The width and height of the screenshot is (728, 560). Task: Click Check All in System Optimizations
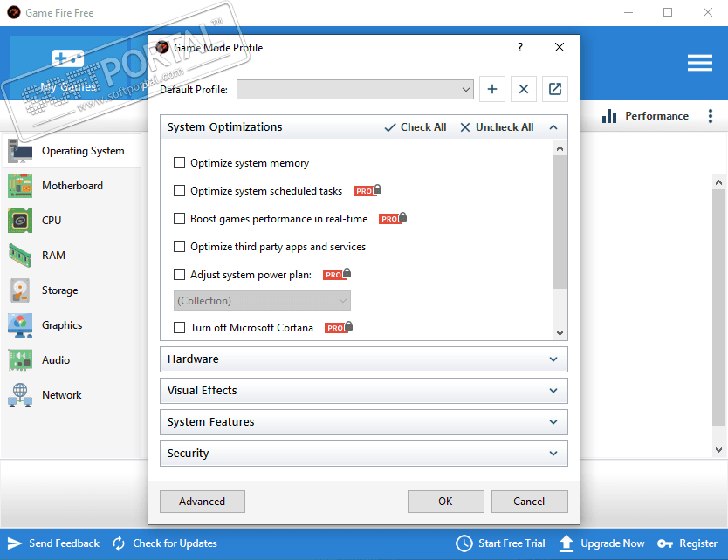(416, 127)
